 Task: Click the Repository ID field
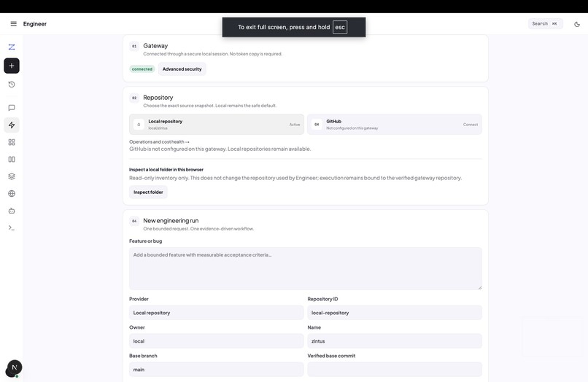(395, 313)
